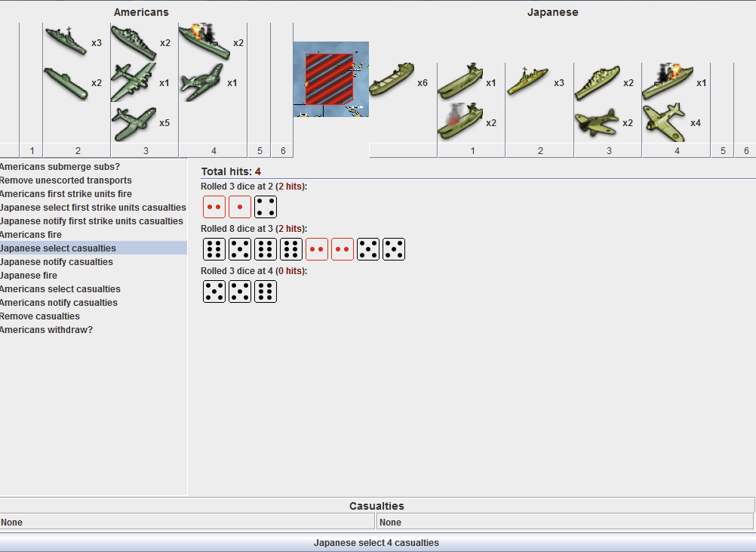Screen dimensions: 756x552
Task: Click the red one-pip die
Action: click(240, 207)
